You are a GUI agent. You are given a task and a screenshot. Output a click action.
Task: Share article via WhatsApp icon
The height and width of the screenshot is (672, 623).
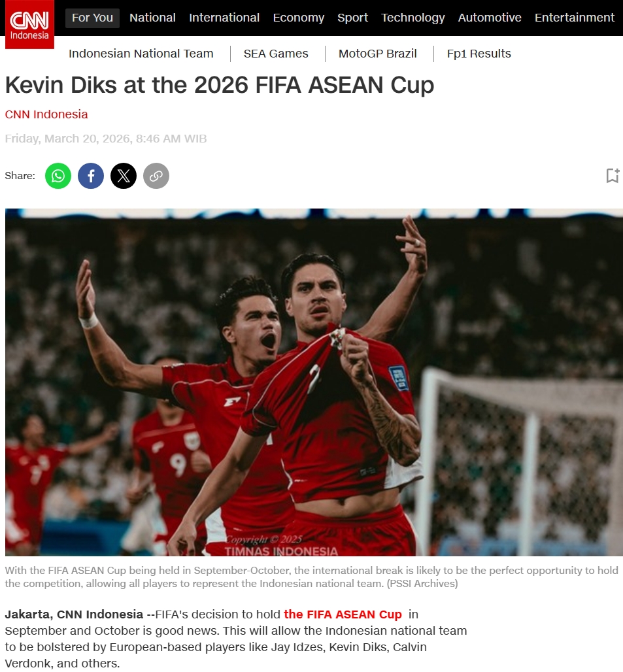[58, 176]
